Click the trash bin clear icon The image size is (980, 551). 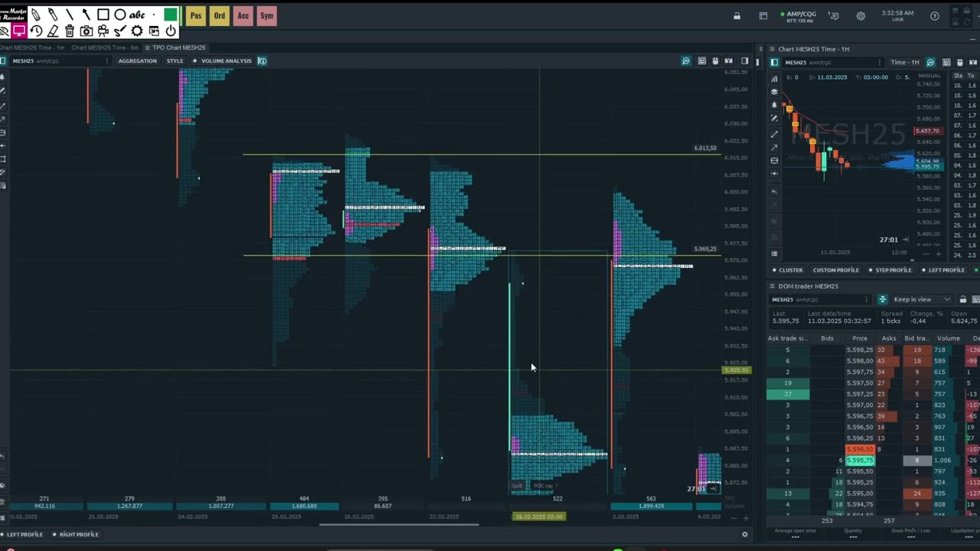(x=70, y=31)
